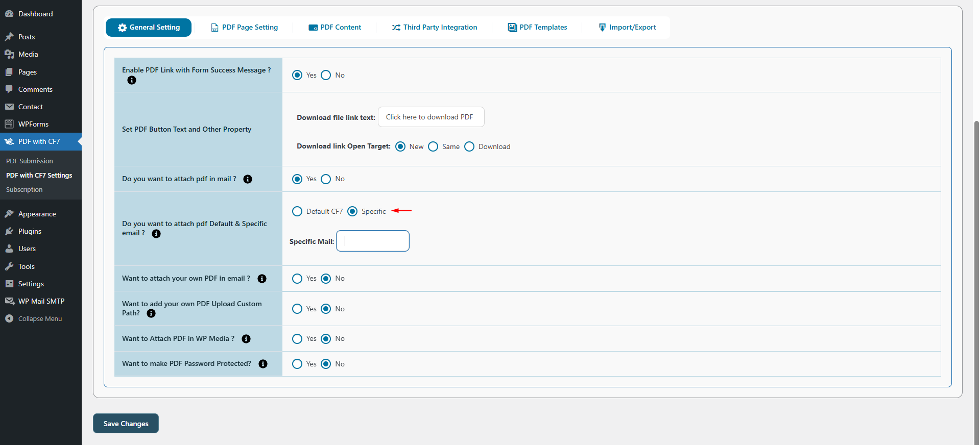980x445 pixels.
Task: Select No for Attach PDF in WP Media
Action: click(x=326, y=339)
